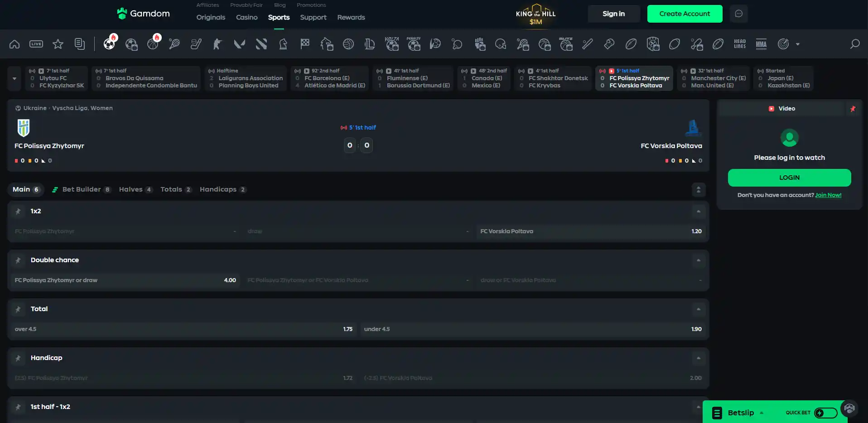This screenshot has width=868, height=423.
Task: Open the Ice Hockey sport icon
Action: [196, 44]
